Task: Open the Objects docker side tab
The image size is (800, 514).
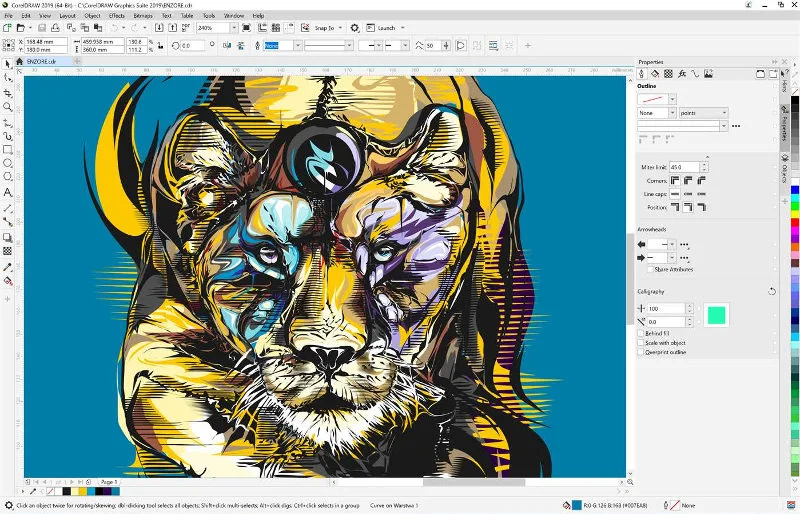Action: 784,170
